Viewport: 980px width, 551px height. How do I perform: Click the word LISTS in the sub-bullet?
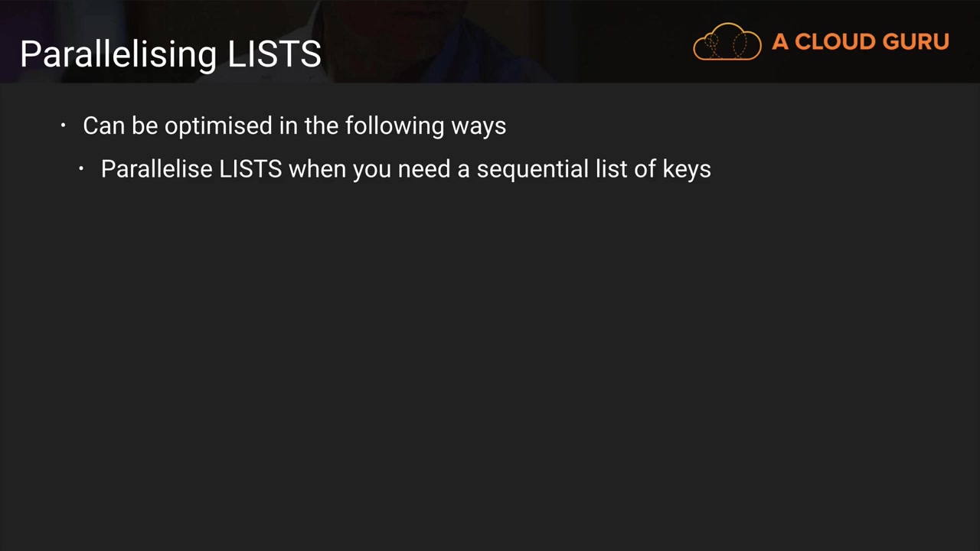(250, 169)
